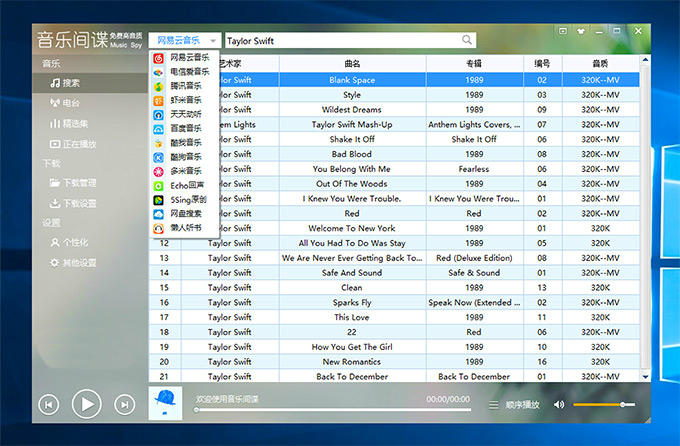Focus the Taylor Swift search field
Image resolution: width=680 pixels, height=446 pixels.
tap(343, 41)
